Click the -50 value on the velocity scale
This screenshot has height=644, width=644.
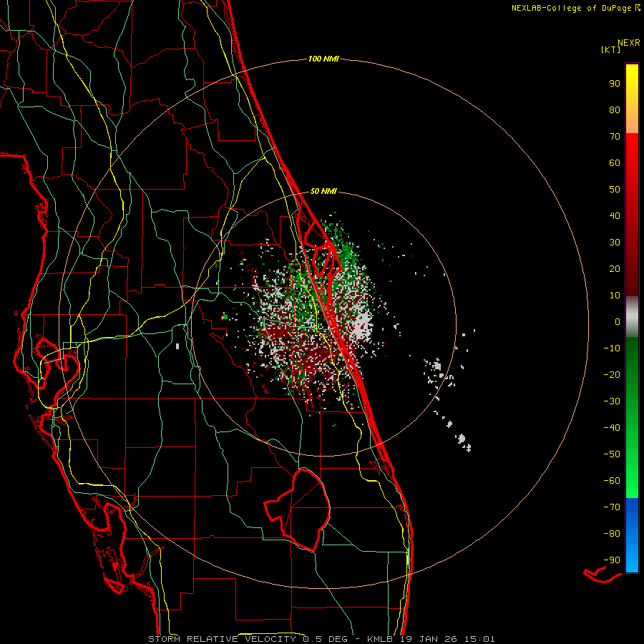[612, 454]
